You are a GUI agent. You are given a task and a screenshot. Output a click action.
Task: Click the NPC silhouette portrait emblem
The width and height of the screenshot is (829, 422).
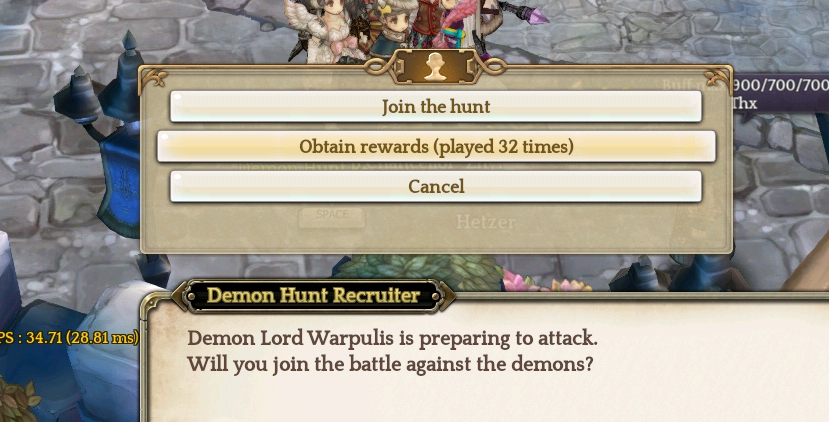(x=436, y=67)
